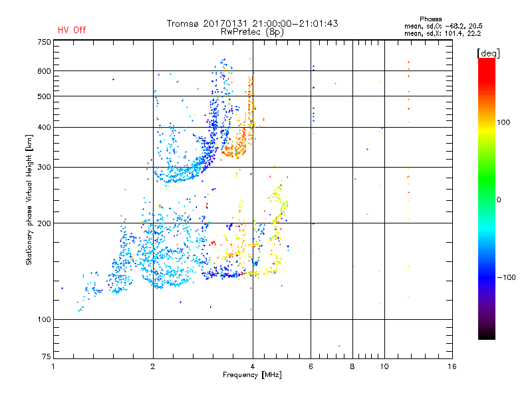Click the x-axis tick label '1'
The width and height of the screenshot is (532, 399).
point(53,366)
